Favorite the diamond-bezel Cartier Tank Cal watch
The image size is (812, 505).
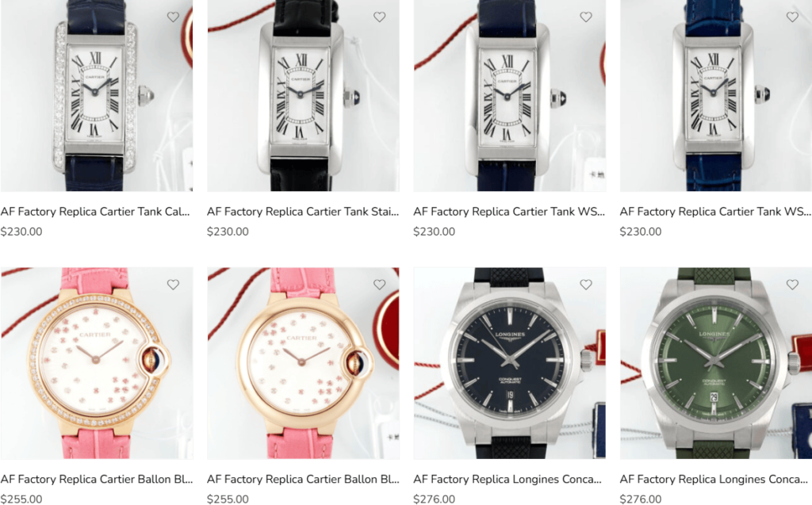[173, 17]
